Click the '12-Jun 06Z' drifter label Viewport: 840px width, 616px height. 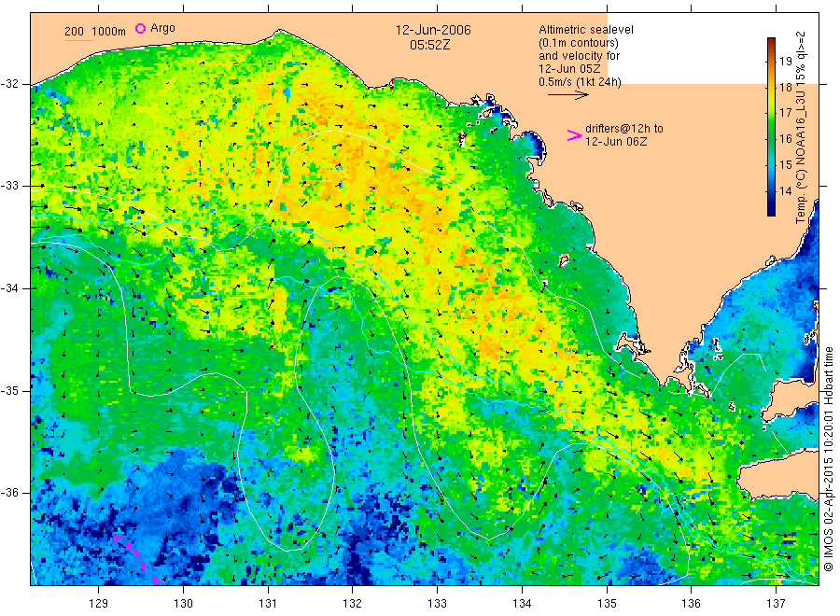coord(616,142)
